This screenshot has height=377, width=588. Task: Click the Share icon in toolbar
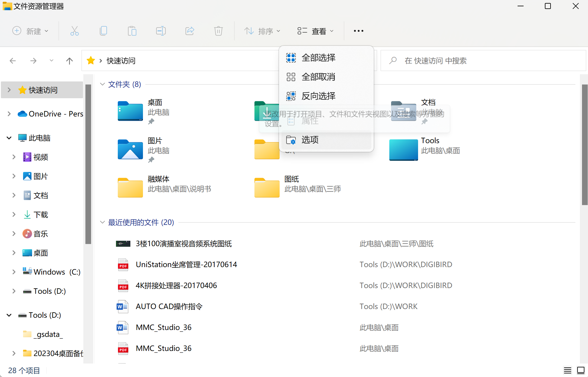190,31
